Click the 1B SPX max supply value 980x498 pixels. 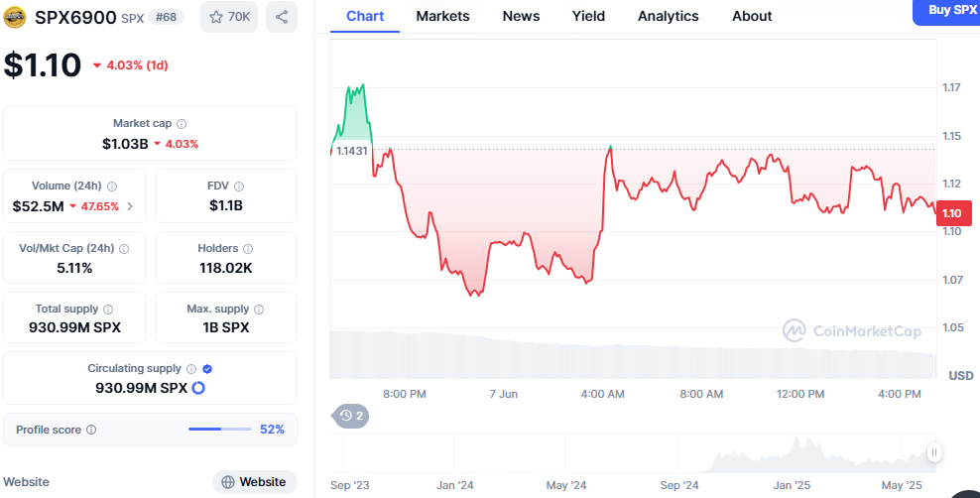[225, 327]
